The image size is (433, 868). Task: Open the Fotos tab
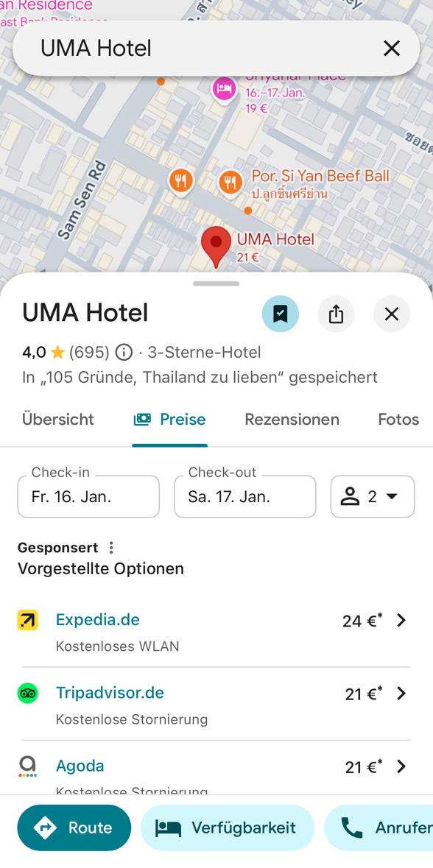click(x=398, y=419)
